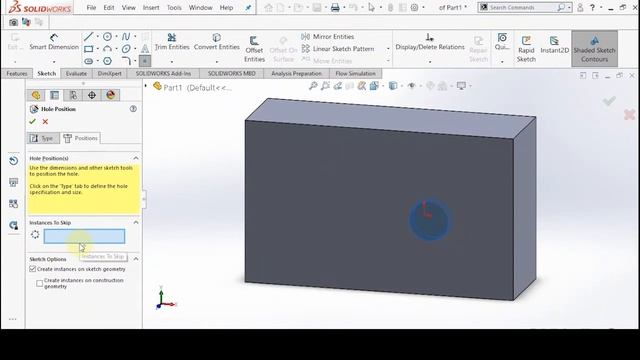Confirm sketch with corner checkmark in viewport
The image size is (640, 360).
(609, 101)
